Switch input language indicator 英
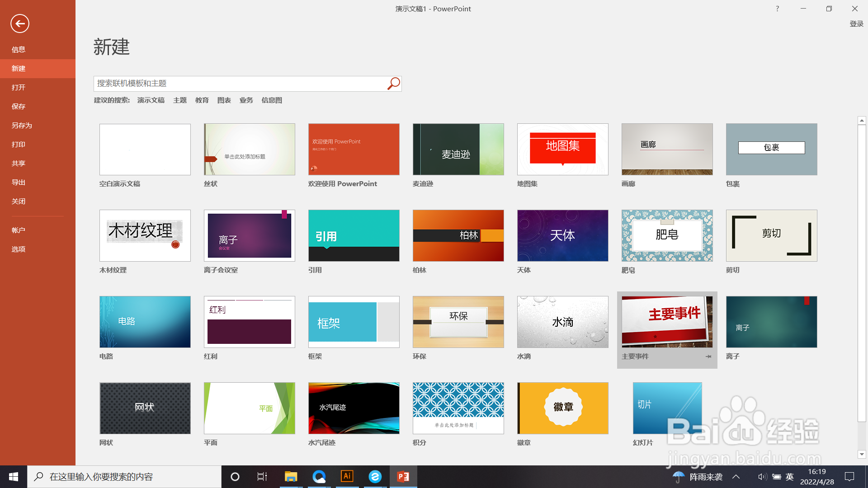This screenshot has height=488, width=868. (x=790, y=477)
